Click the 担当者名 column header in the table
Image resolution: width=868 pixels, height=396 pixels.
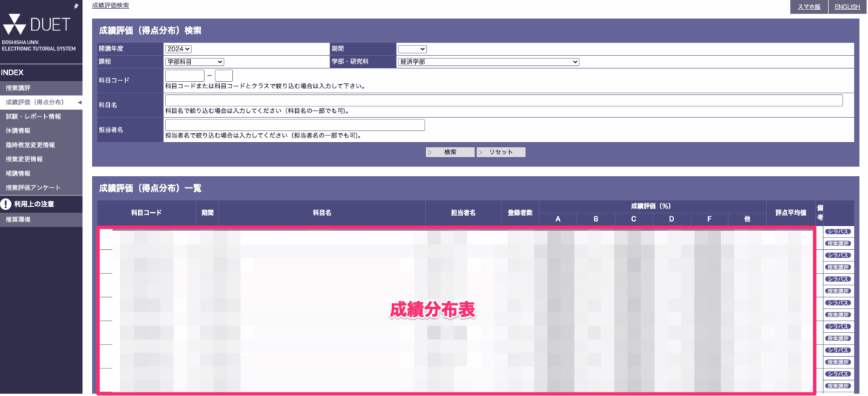click(463, 213)
